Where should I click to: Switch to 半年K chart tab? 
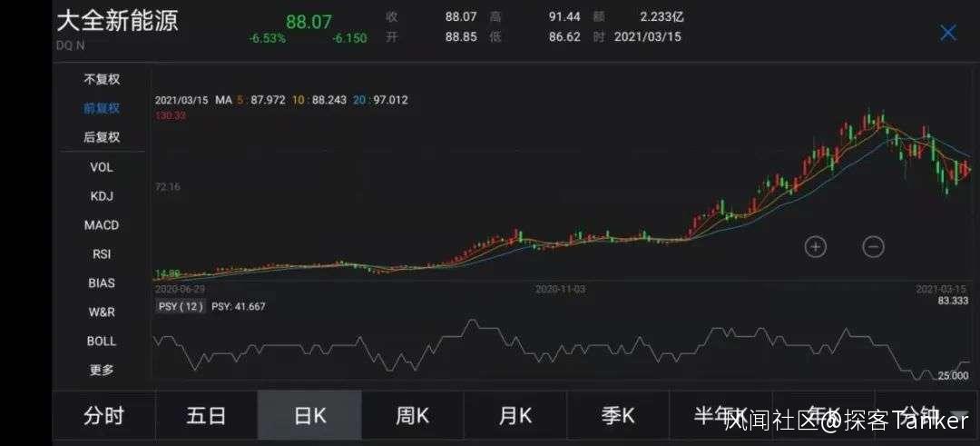pyautogui.click(x=720, y=415)
